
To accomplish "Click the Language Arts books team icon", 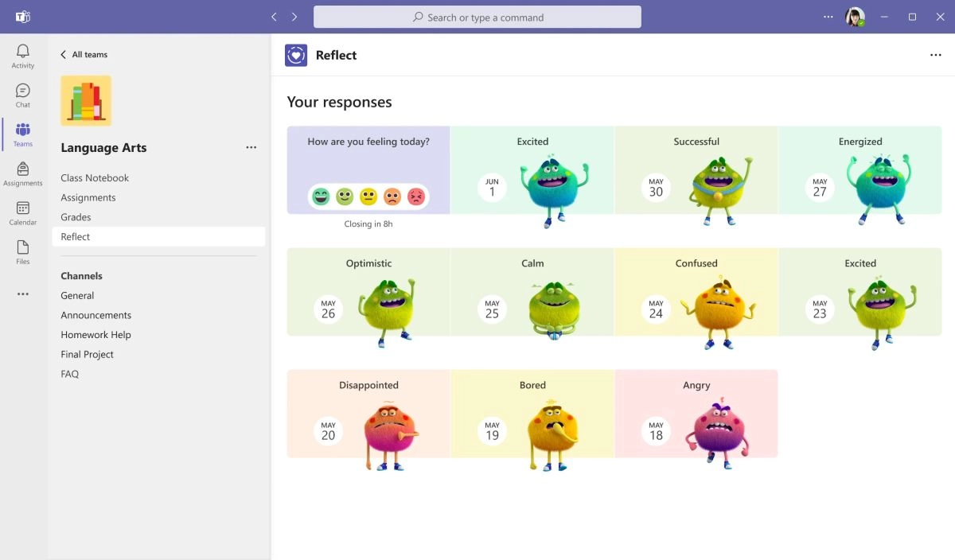I will tap(86, 101).
